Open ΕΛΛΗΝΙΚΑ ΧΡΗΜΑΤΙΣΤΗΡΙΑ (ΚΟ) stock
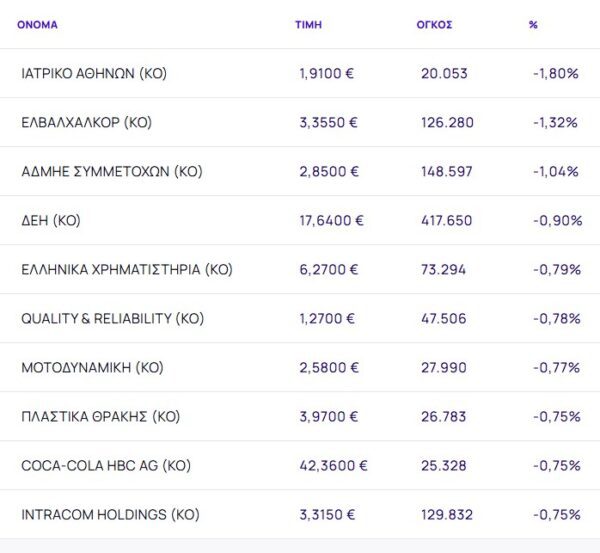This screenshot has height=553, width=600. 126,270
